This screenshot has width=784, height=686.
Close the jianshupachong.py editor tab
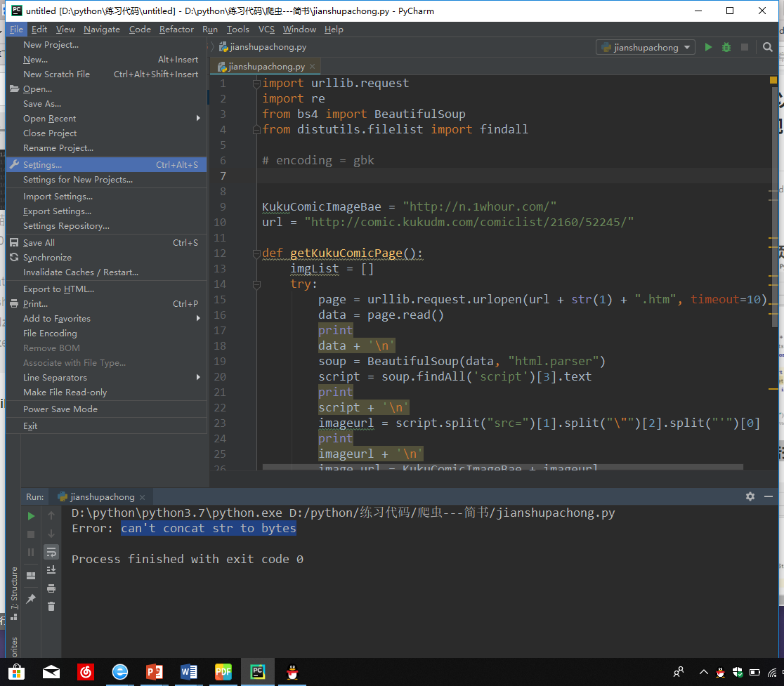[x=313, y=66]
